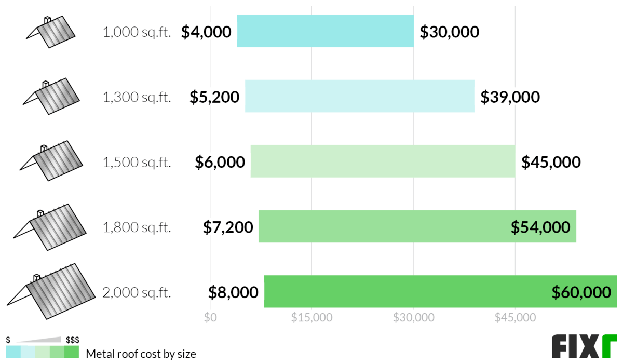Screen dimensions: 623x364
Task: Click the 'Metal roof cost by size' legend text
Action: coord(141,354)
